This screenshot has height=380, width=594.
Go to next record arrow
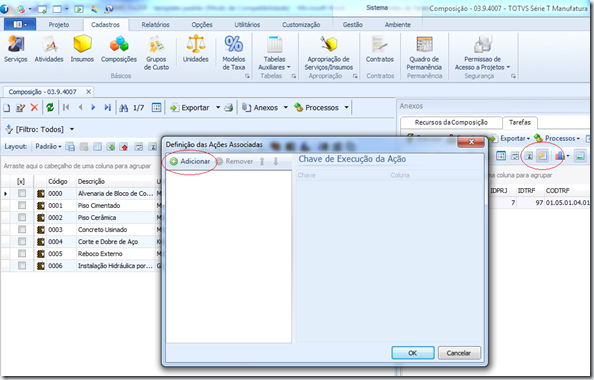coord(93,108)
